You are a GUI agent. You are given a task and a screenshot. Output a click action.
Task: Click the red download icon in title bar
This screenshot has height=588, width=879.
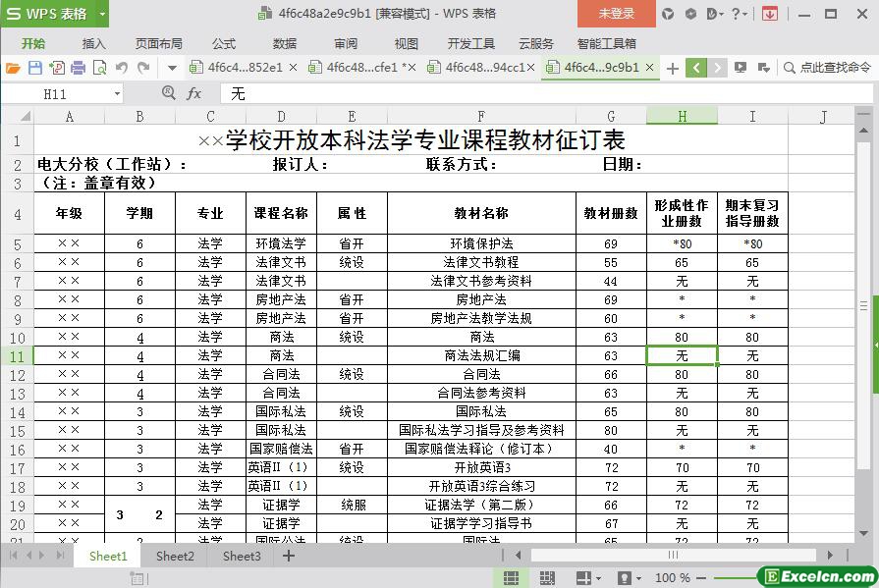(x=770, y=14)
